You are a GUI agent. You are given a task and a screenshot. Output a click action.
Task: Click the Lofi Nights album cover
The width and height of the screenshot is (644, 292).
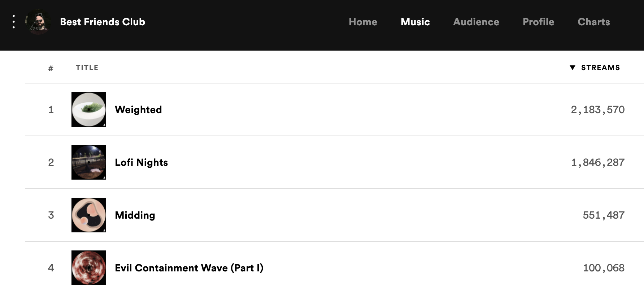(89, 162)
